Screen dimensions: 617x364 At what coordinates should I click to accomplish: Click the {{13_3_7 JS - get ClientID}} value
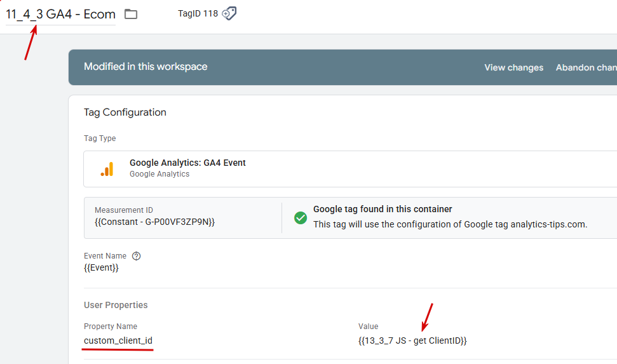click(412, 341)
